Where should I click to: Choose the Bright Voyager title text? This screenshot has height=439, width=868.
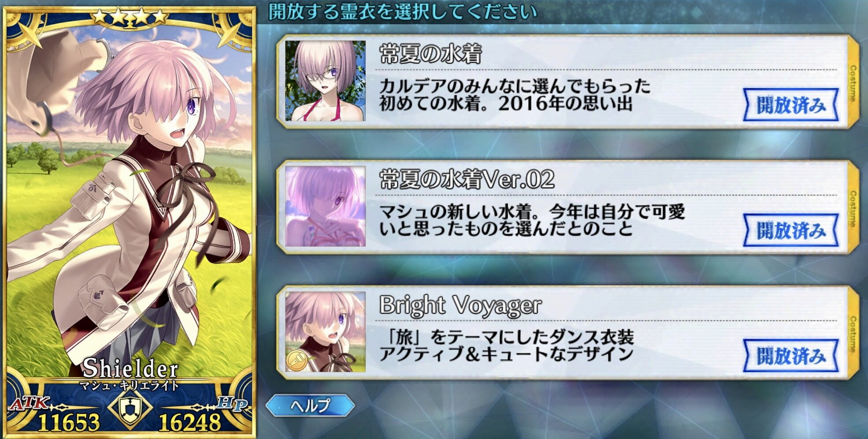460,305
